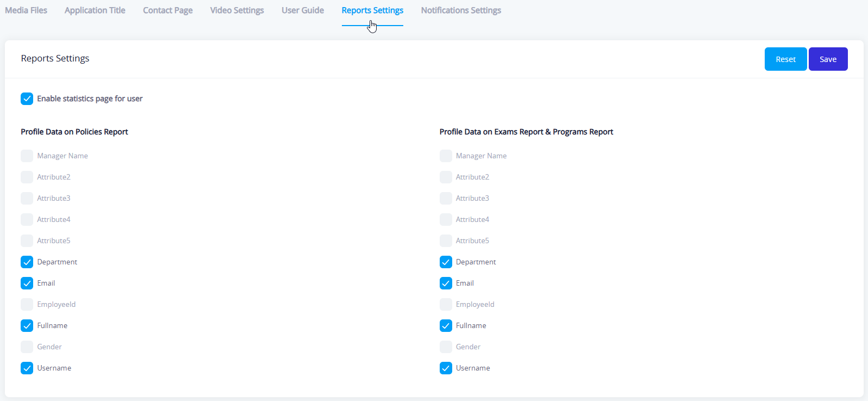Disable the statistics page for user checkbox
The image size is (868, 401).
27,98
